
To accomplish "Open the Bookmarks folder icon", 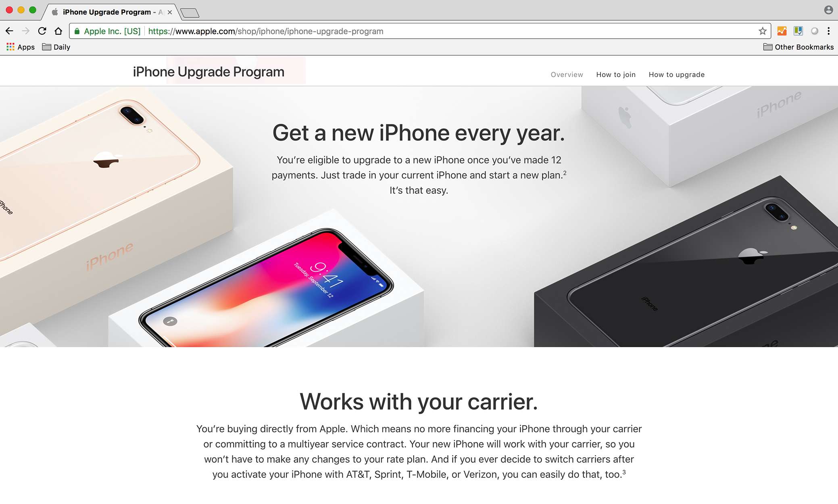I will click(768, 47).
